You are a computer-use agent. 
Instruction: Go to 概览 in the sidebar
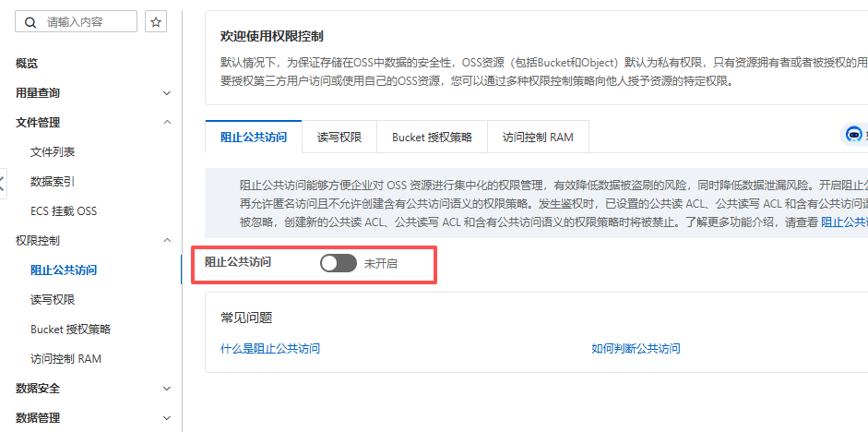coord(28,64)
